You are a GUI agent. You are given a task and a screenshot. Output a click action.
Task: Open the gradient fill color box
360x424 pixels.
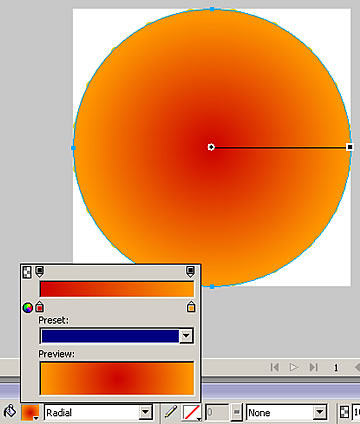(30, 413)
